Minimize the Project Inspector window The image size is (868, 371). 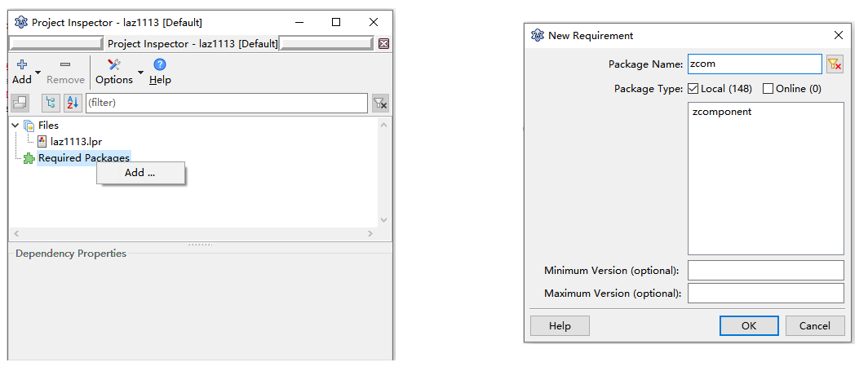coord(299,22)
